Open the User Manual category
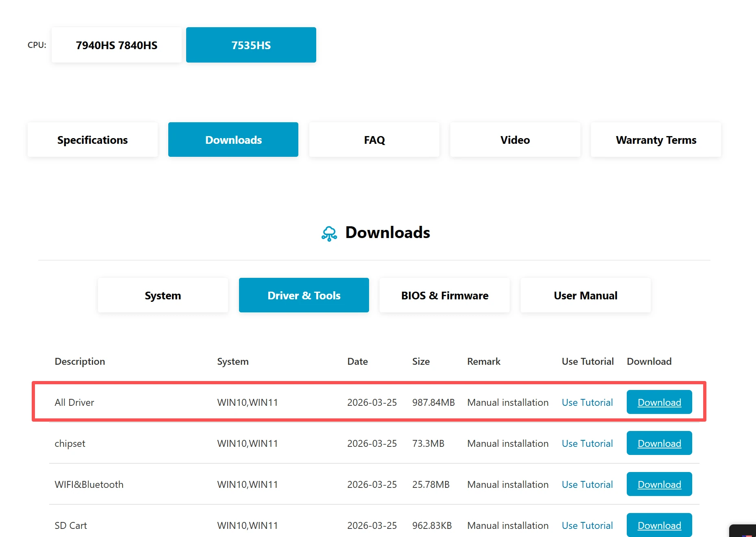The height and width of the screenshot is (537, 756). click(x=586, y=295)
